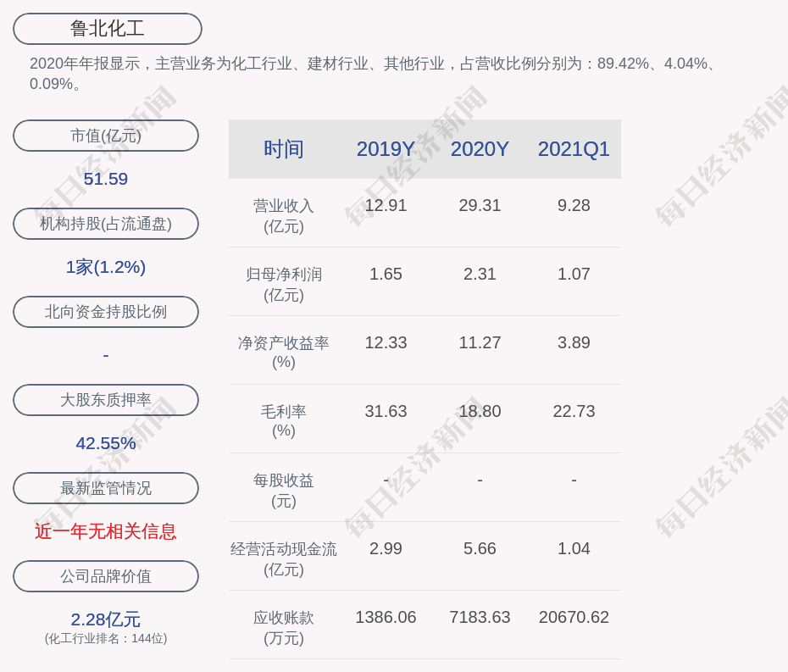Click the market value figure 51.59
Screen dimensions: 788x672
pos(106,179)
